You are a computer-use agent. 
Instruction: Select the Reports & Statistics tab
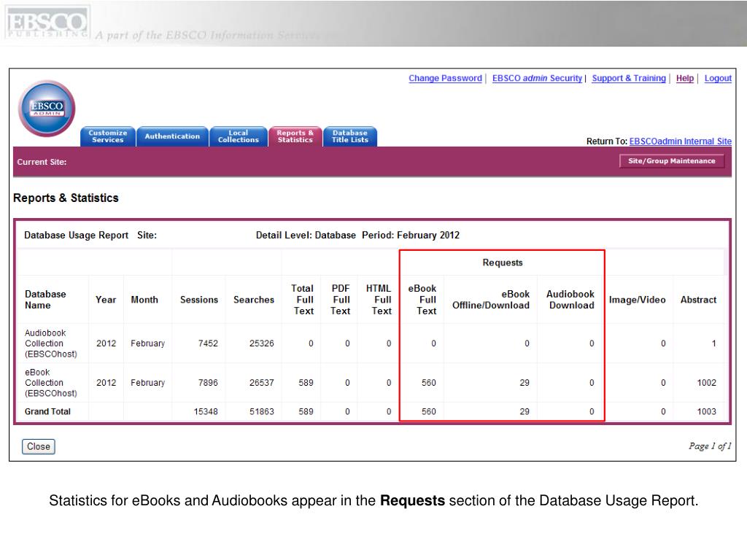click(x=295, y=136)
